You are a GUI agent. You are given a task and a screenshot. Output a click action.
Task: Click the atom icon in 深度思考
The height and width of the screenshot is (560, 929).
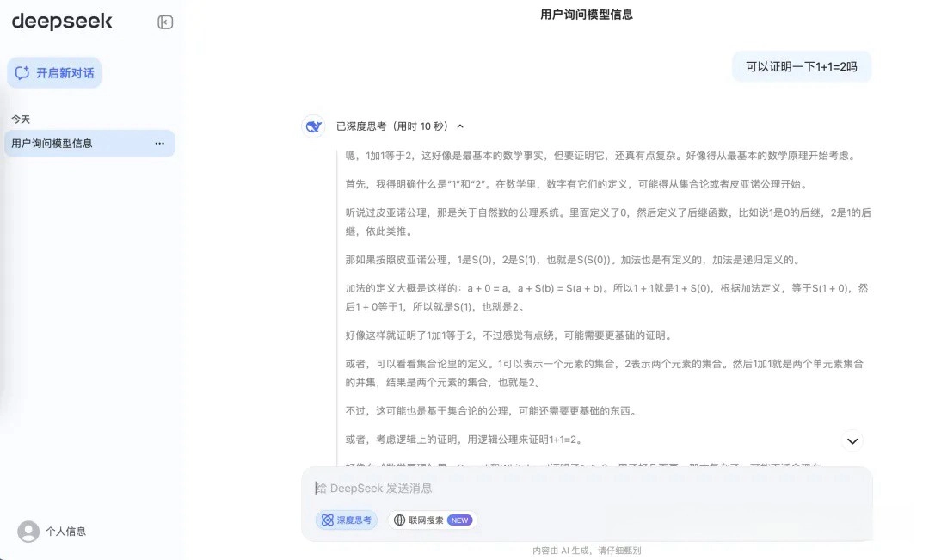point(327,520)
